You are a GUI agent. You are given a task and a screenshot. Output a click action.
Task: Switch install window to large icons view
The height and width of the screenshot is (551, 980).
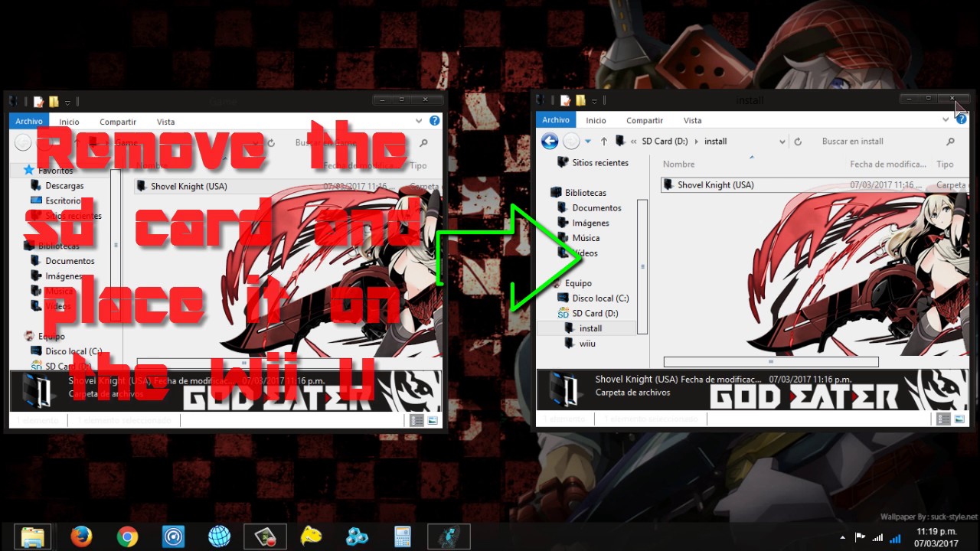(959, 419)
